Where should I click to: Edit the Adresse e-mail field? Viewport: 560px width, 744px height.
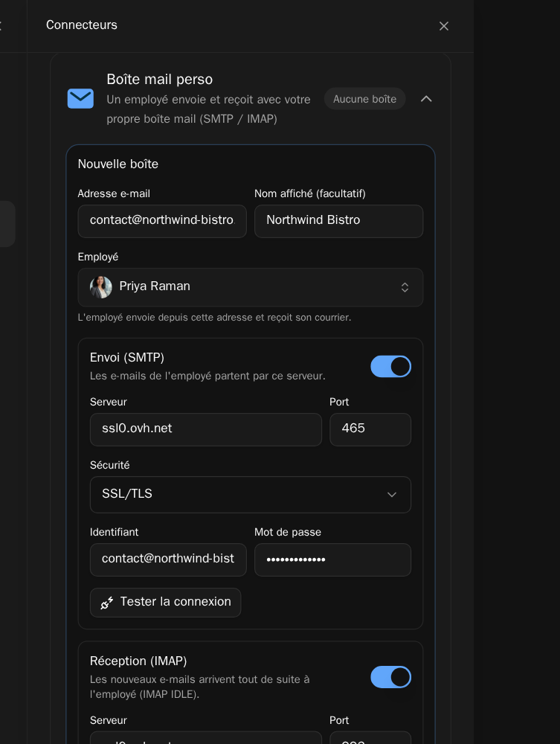(162, 221)
